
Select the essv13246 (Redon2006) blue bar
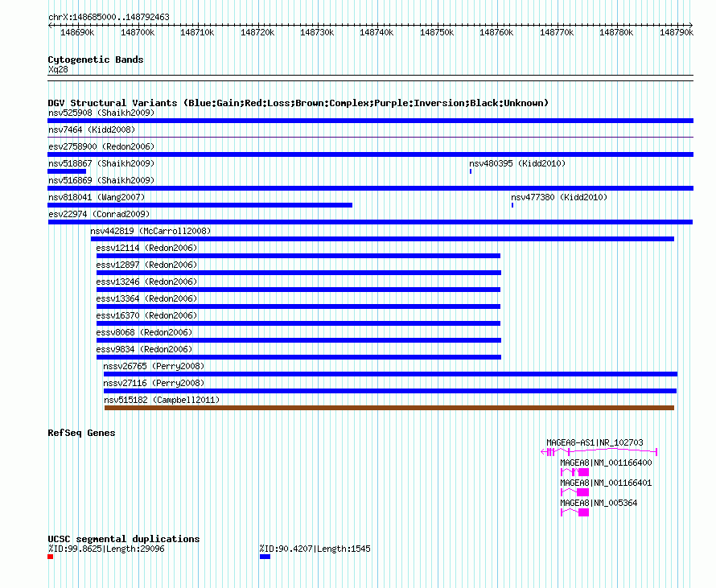[298, 290]
